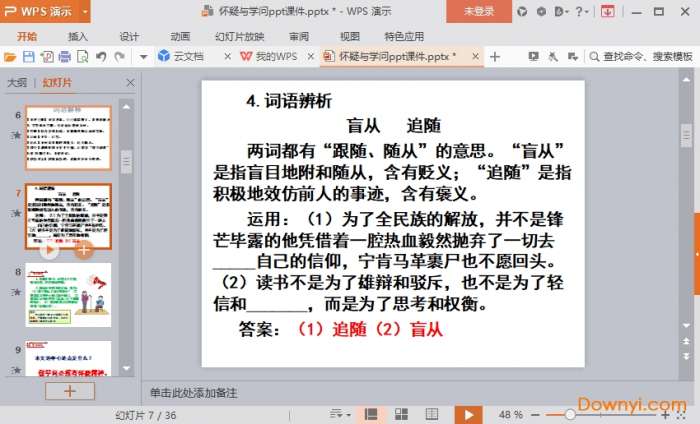The width and height of the screenshot is (700, 424).
Task: Click the 查找命令、搜索模板 search field
Action: click(641, 57)
